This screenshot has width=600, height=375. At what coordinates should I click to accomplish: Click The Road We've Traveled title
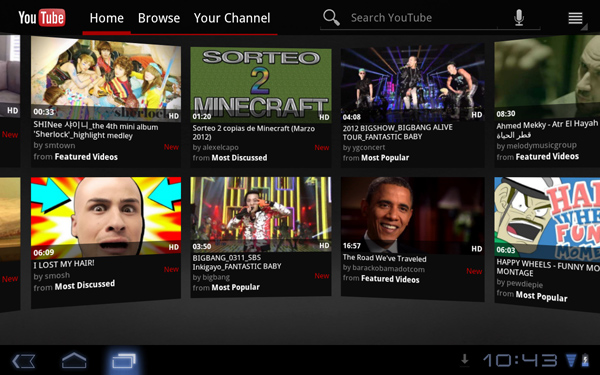(385, 258)
